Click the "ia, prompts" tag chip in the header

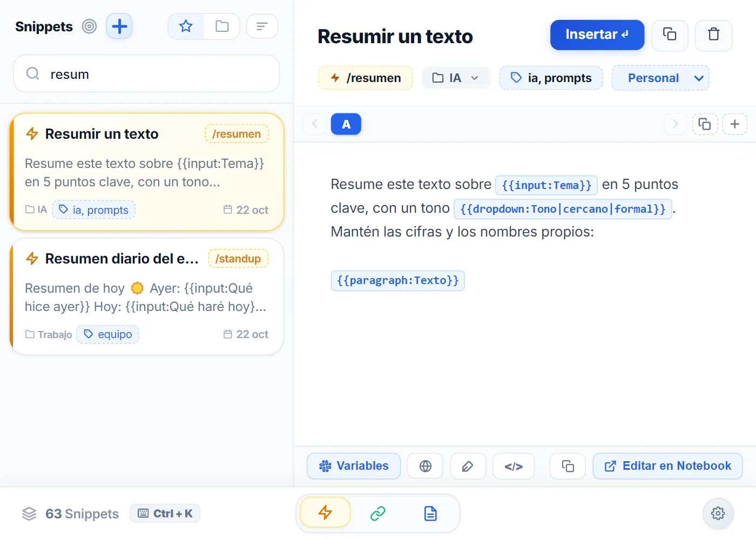pyautogui.click(x=551, y=78)
